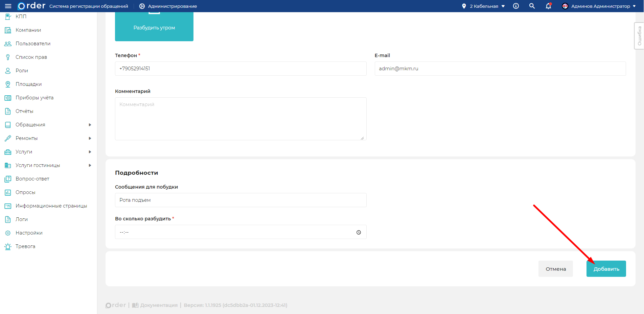Screen dimensions: 644x314
Task: Expand Услуги гостиницы submenu
Action: tap(90, 165)
